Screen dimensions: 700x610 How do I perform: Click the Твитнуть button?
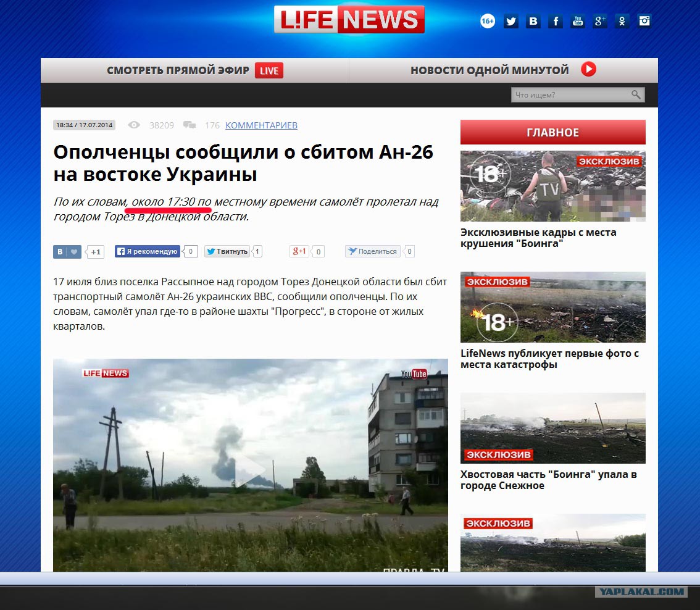[x=227, y=251]
